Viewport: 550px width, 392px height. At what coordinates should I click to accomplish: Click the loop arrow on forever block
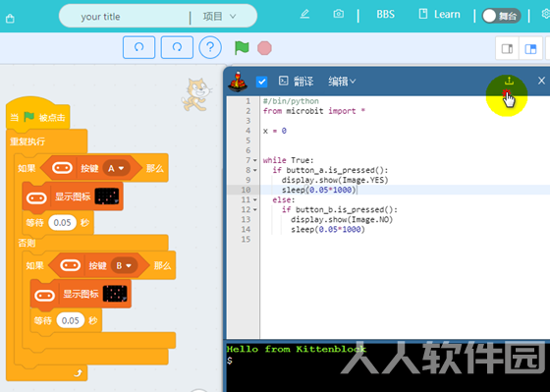(78, 372)
